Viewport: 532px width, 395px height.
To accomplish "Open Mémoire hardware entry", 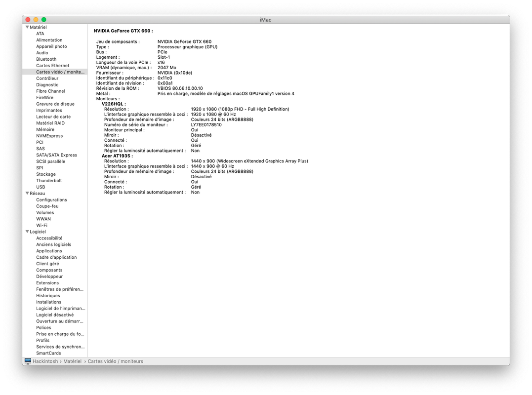I will point(45,129).
